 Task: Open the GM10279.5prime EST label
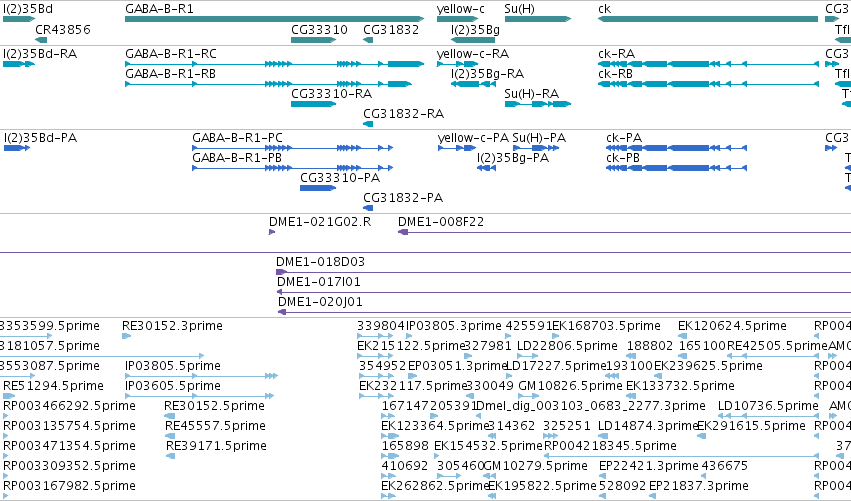[535, 466]
